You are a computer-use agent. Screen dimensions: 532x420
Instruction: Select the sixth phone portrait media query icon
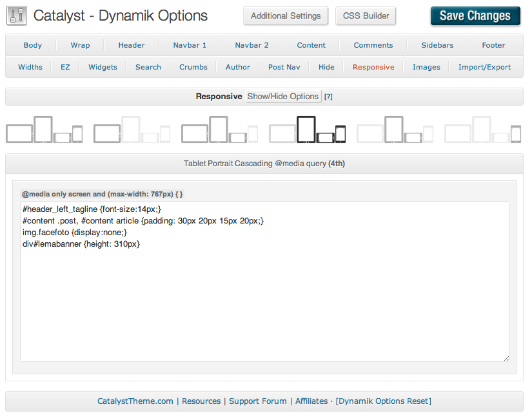482,129
